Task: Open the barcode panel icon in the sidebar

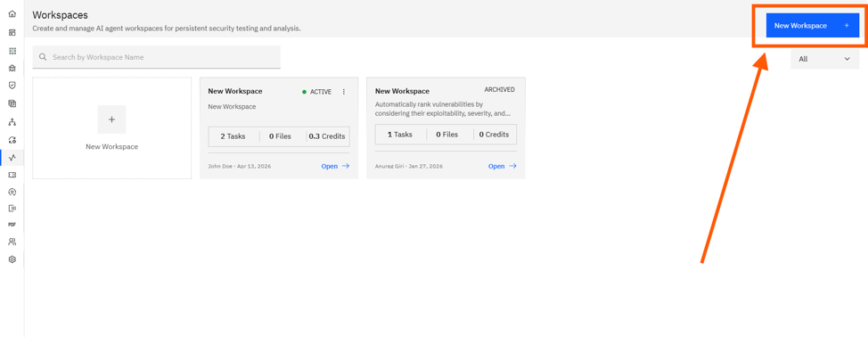Action: [x=12, y=209]
